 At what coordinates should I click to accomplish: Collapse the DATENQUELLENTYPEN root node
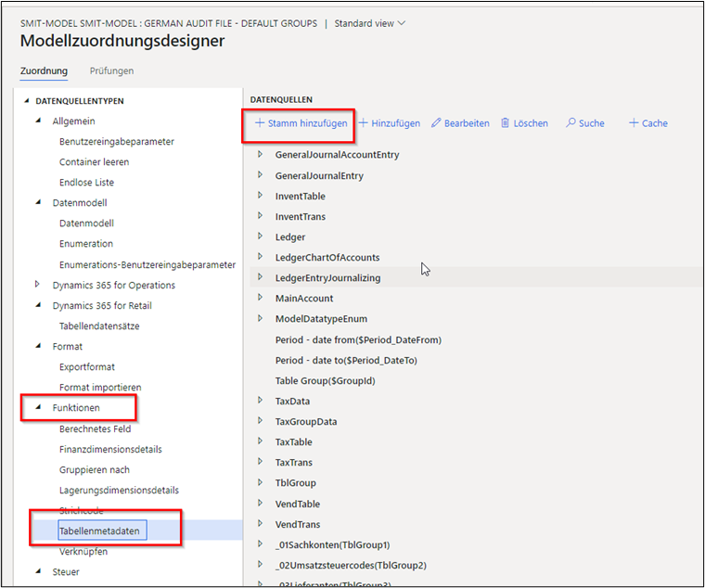[x=27, y=101]
